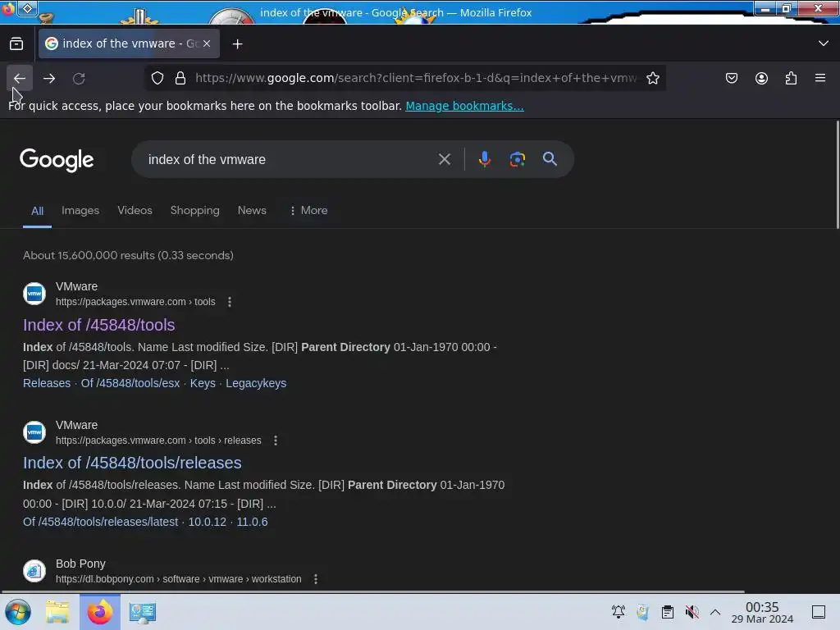Click the Google logo

coord(57,160)
